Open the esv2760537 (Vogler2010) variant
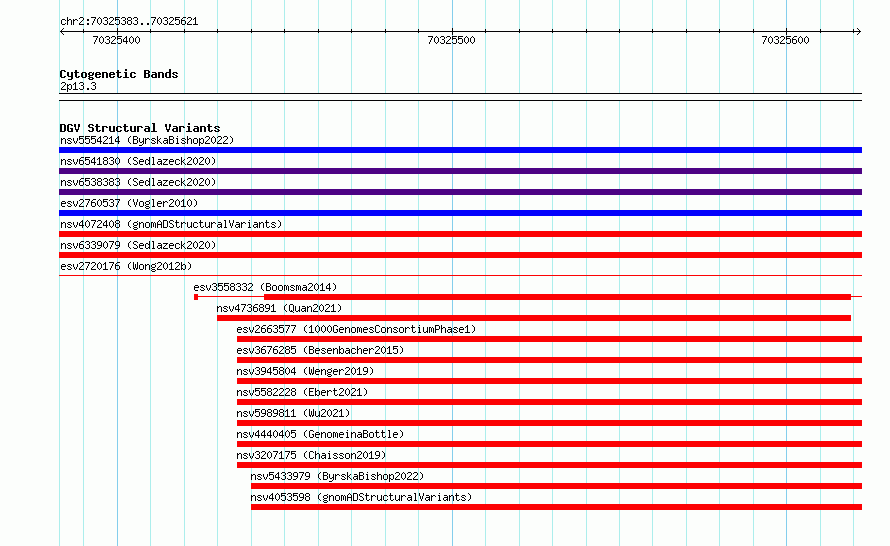This screenshot has width=890, height=546. click(129, 203)
